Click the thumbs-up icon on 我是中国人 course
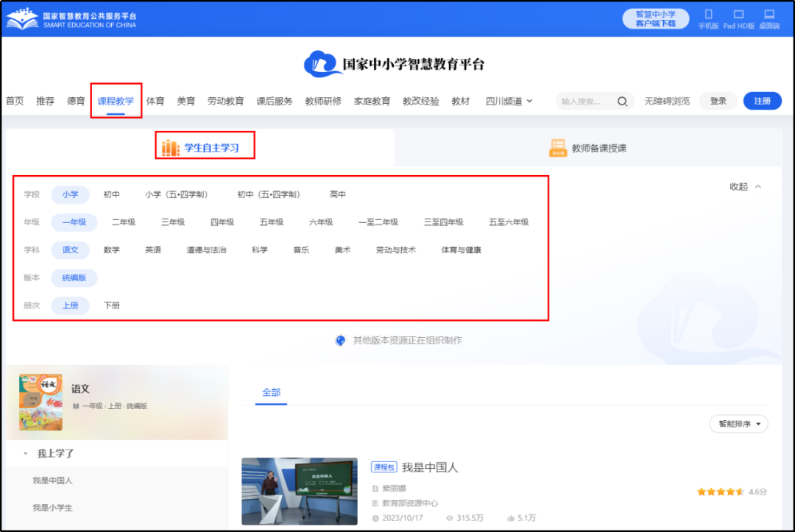Screen dimensions: 795x532 click(512, 517)
